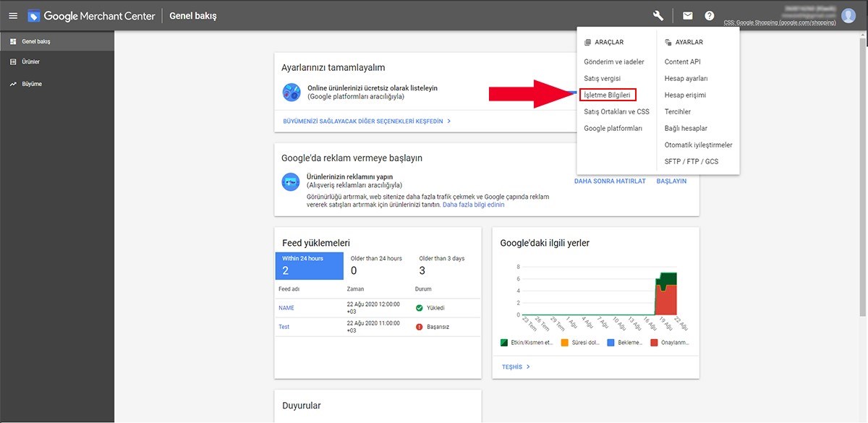Click the Durum column header
Viewport: 868px width, 423px height.
pos(423,289)
